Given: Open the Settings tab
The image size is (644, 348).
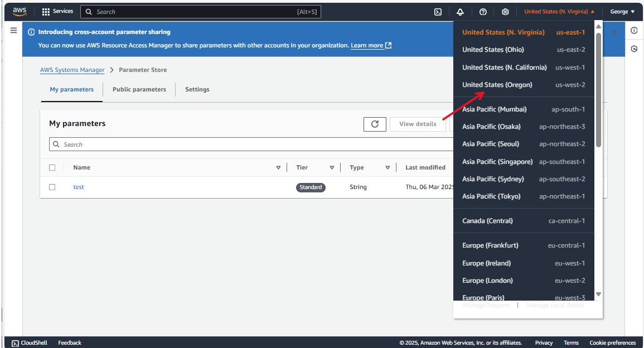Looking at the screenshot, I should click(197, 90).
